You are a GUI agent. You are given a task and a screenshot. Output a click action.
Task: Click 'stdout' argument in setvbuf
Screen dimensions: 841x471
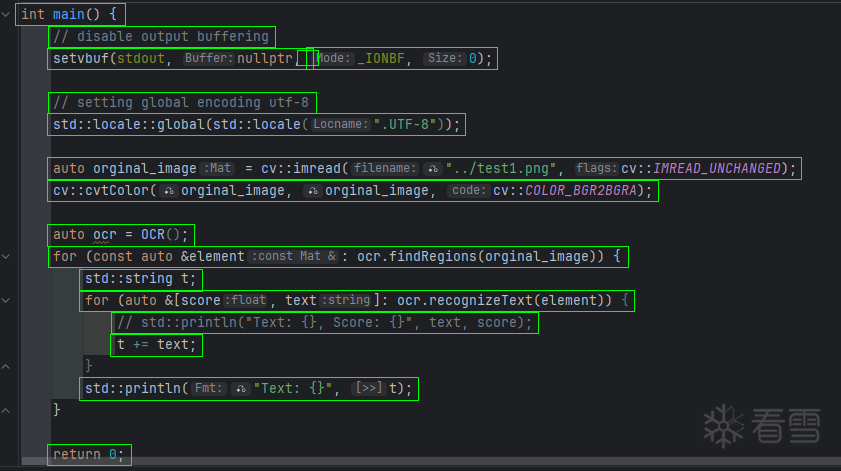click(x=141, y=58)
